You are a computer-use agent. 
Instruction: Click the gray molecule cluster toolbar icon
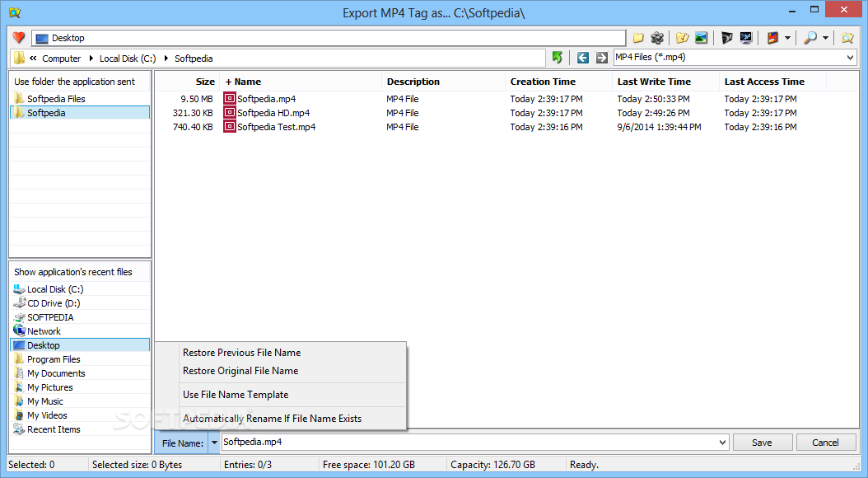pos(657,38)
